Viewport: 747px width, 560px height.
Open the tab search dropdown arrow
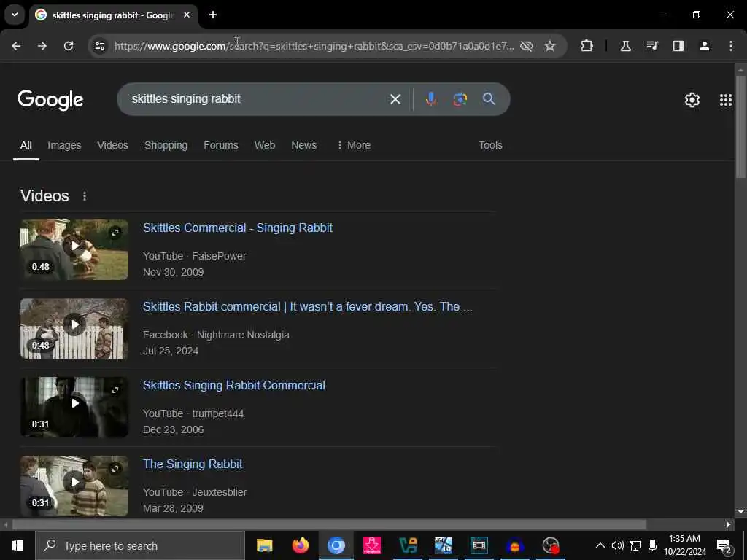point(15,15)
